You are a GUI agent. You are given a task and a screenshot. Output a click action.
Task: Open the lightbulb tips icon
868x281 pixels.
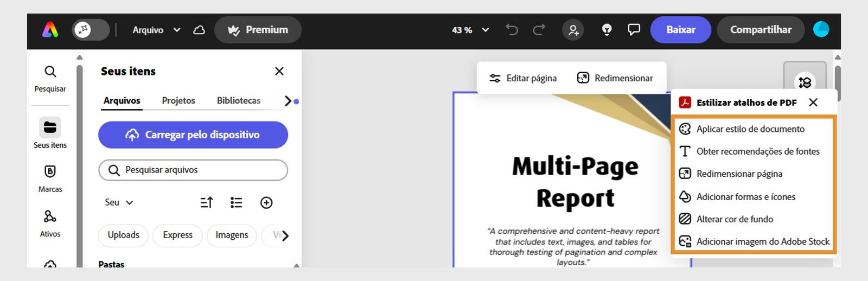pyautogui.click(x=607, y=30)
